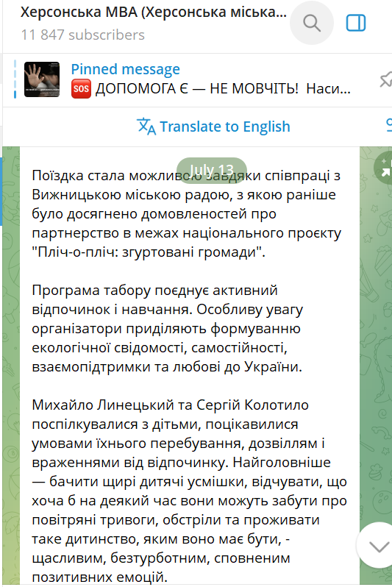Click the Pinned message label
Image resolution: width=392 pixels, height=587 pixels.
(126, 69)
